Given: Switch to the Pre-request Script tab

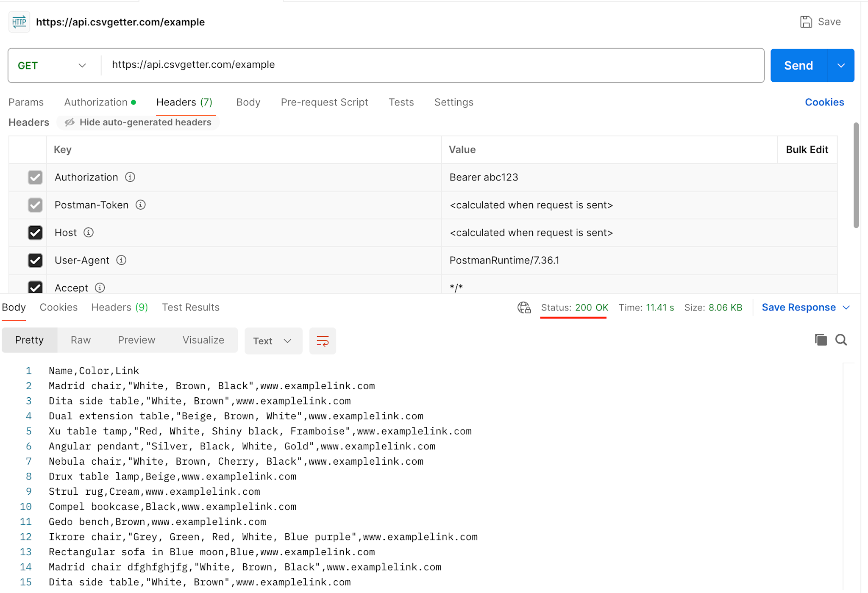Looking at the screenshot, I should (324, 102).
